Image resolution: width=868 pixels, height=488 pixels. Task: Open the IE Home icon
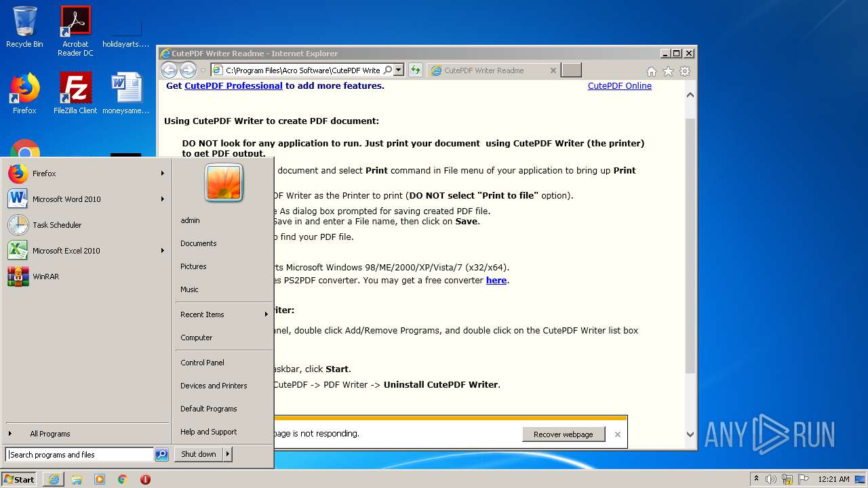tap(651, 71)
